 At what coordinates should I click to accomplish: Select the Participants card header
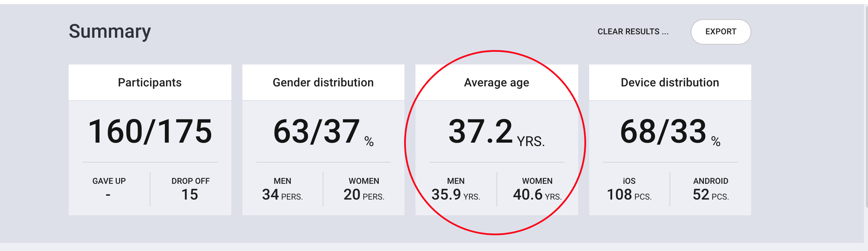click(x=150, y=82)
